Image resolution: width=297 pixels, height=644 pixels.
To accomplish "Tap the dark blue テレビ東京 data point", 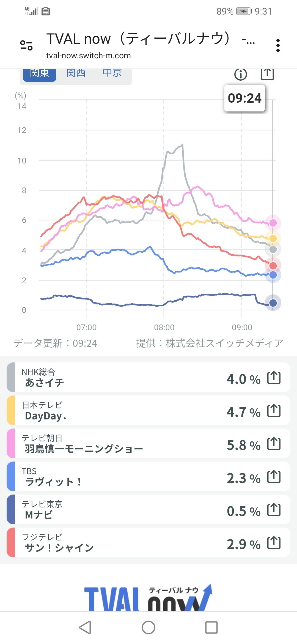I will 273,303.
